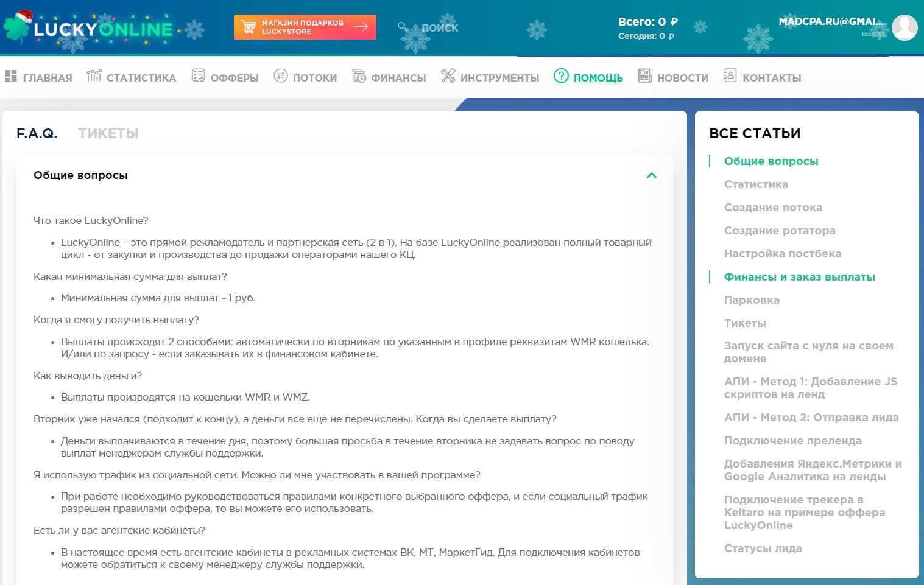Click the user avatar picture
This screenshot has width=924, height=585.
point(905,27)
